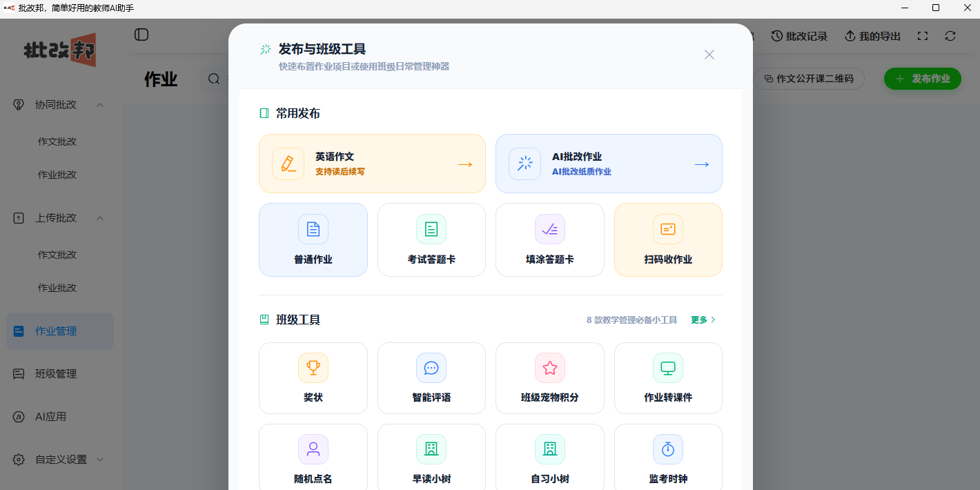This screenshot has height=490, width=980.
Task: Click the 英语作文 pencil icon
Action: pyautogui.click(x=288, y=164)
